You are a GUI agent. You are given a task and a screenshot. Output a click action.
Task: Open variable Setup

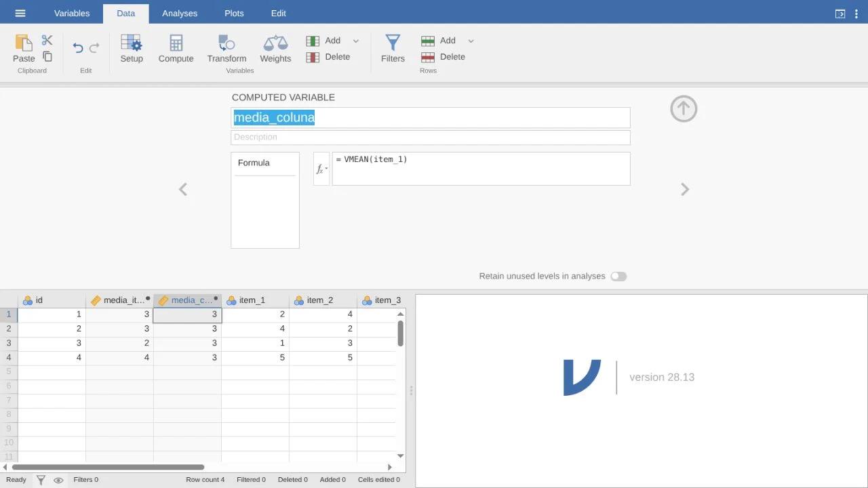(132, 48)
